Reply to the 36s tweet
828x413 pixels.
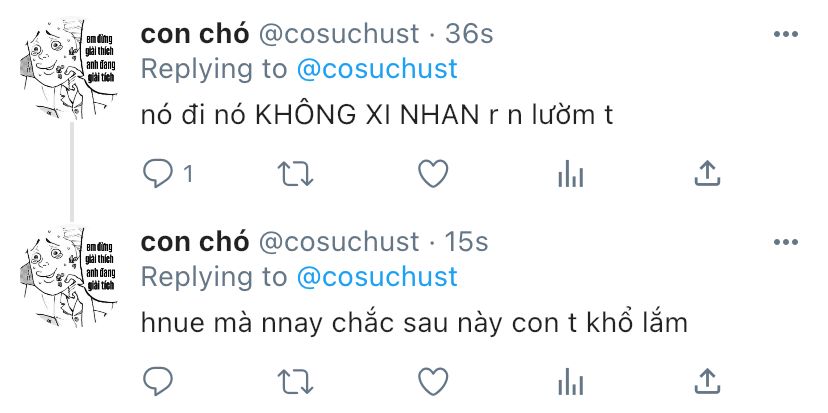click(158, 174)
